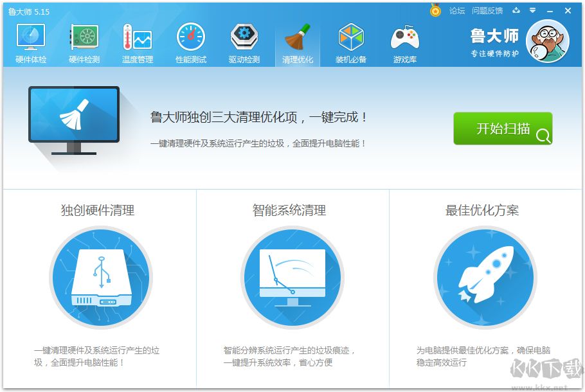Click the 鲁大师 mascot avatar

point(548,41)
